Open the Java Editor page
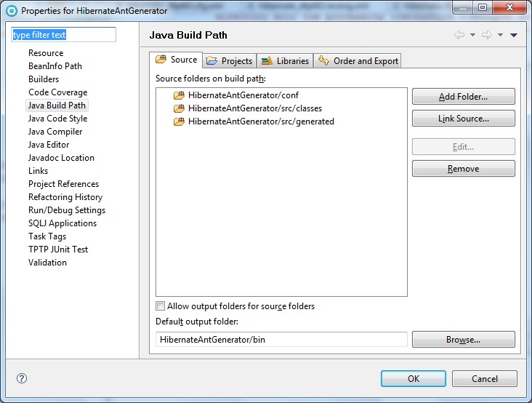 click(x=49, y=145)
